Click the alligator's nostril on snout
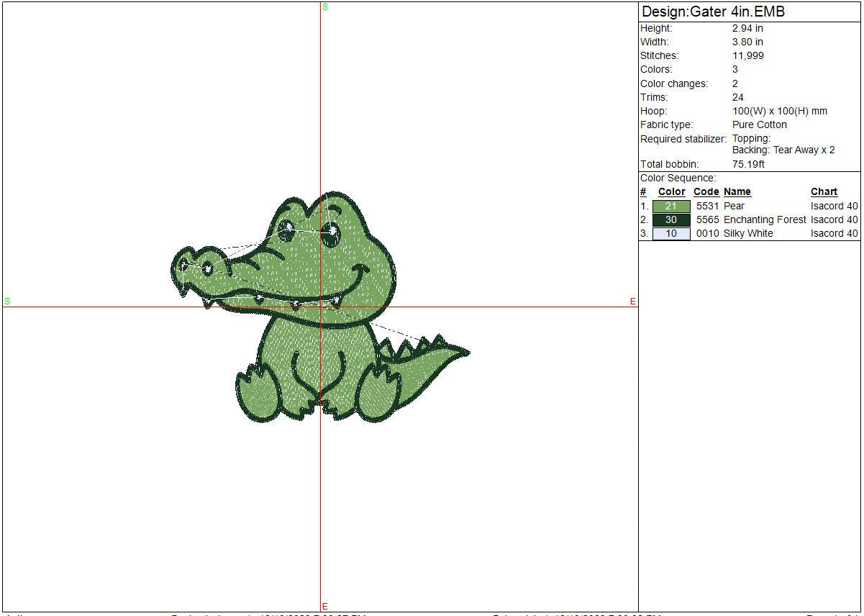This screenshot has width=864, height=616. pos(184,265)
